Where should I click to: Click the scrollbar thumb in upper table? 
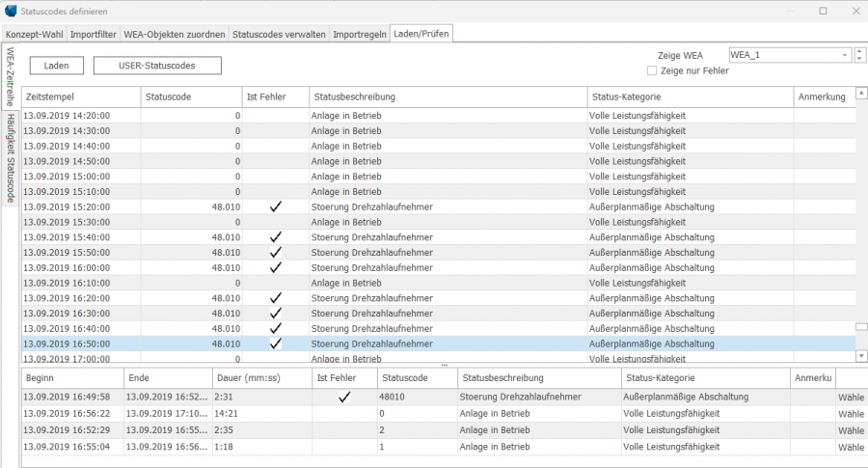coord(861,327)
